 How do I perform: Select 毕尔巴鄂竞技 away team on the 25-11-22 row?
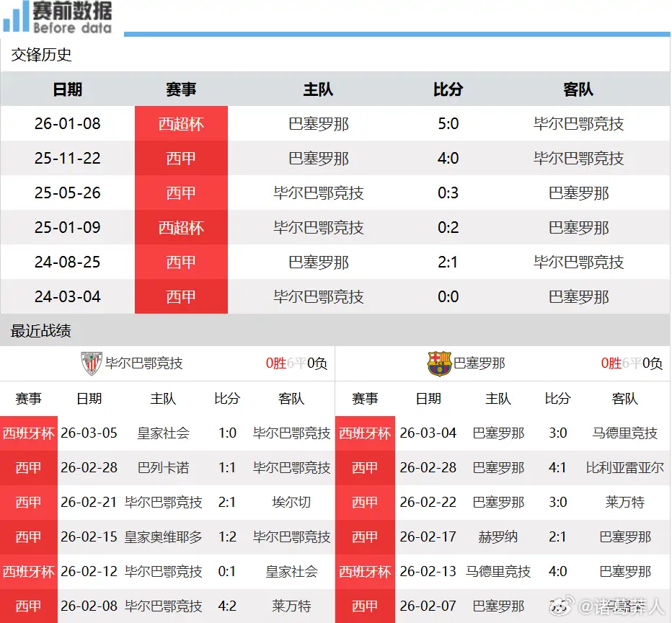(x=578, y=158)
